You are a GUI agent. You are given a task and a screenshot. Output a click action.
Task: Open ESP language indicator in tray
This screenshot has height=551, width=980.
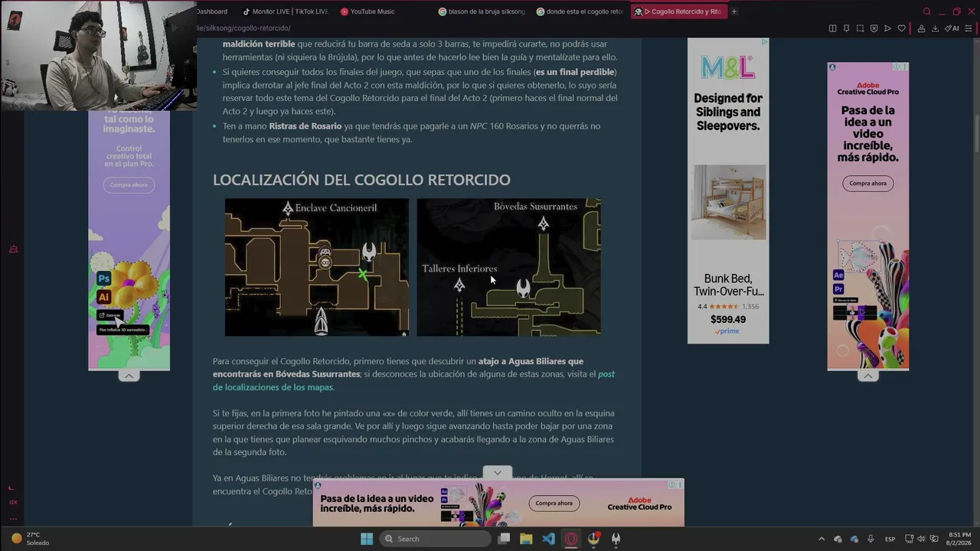coord(890,539)
